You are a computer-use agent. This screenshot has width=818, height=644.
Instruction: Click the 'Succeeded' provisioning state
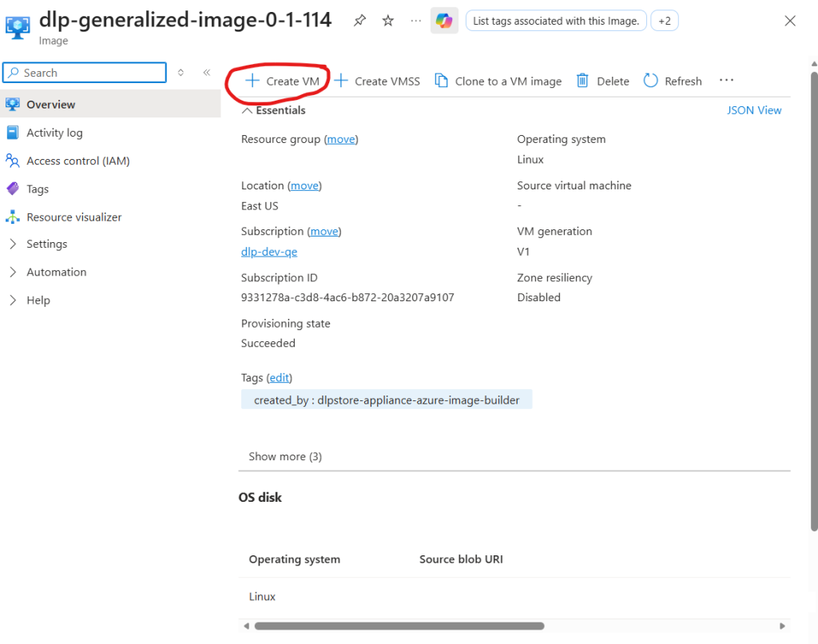[268, 344]
